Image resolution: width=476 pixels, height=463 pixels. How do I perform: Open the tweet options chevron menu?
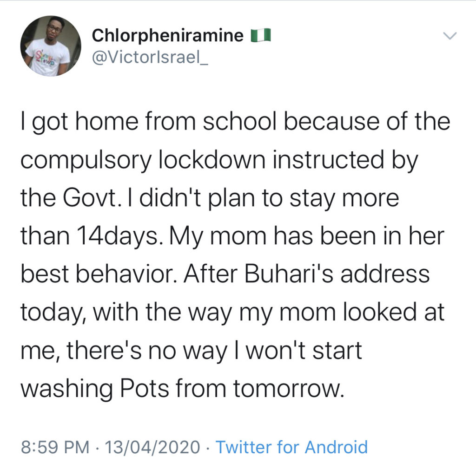coord(450,36)
